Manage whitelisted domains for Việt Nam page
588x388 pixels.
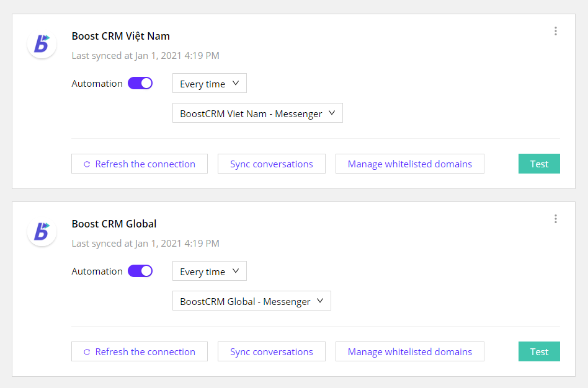tap(410, 164)
